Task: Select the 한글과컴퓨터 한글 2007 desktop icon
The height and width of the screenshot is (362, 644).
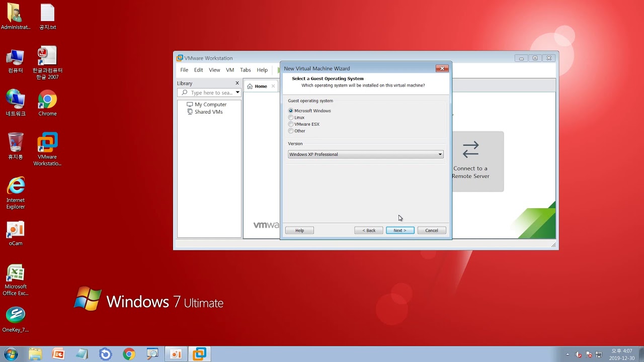Action: [x=47, y=63]
